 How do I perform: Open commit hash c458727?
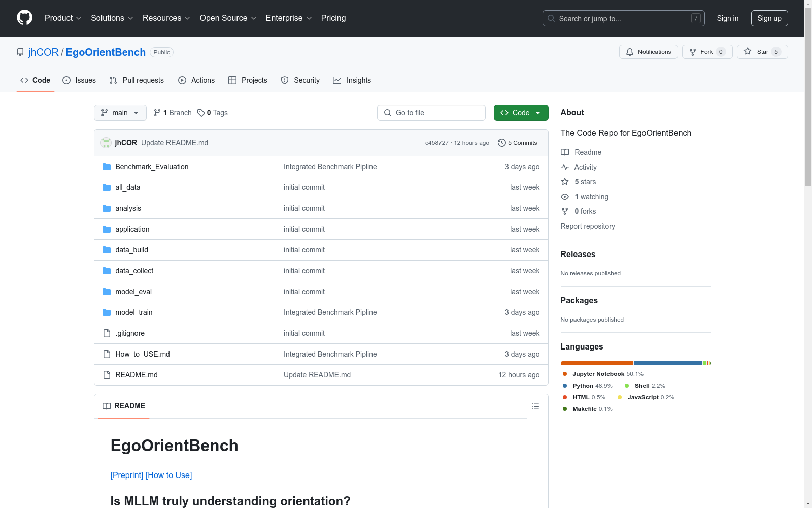pos(437,143)
